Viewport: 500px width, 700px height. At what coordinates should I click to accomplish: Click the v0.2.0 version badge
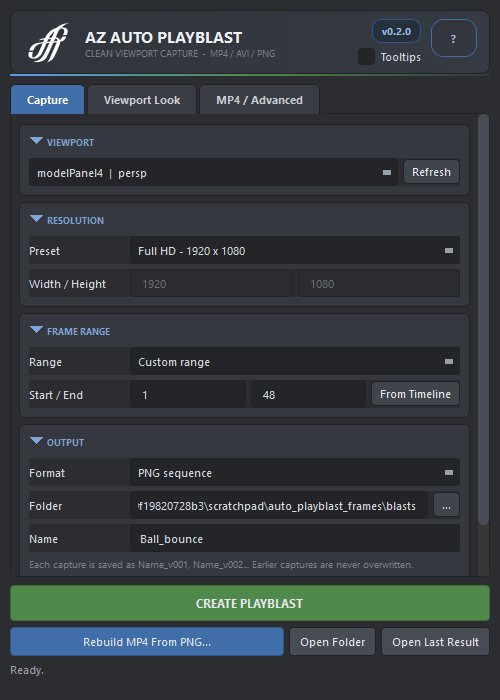coord(396,31)
